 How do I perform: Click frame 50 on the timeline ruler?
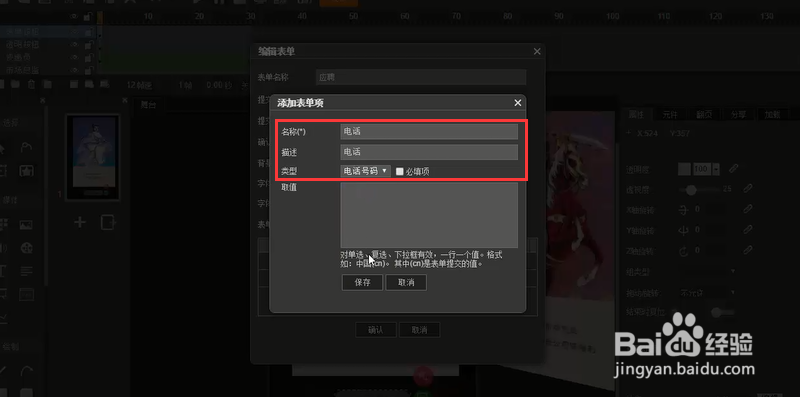(x=354, y=17)
